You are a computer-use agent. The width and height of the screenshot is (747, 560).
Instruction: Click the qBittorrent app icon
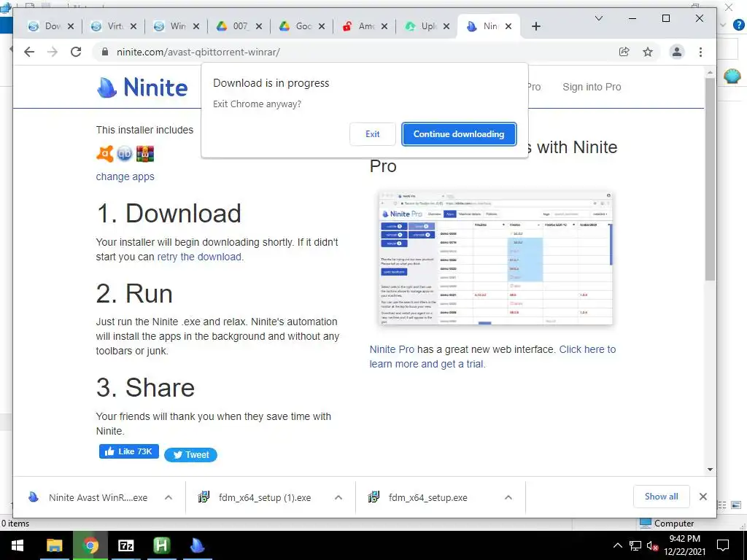[x=124, y=154]
